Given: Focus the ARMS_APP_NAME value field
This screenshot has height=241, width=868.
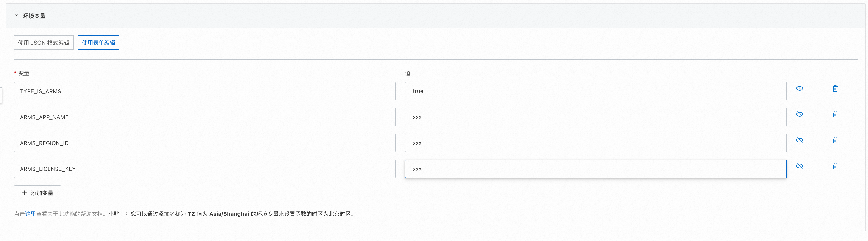Looking at the screenshot, I should coord(595,117).
